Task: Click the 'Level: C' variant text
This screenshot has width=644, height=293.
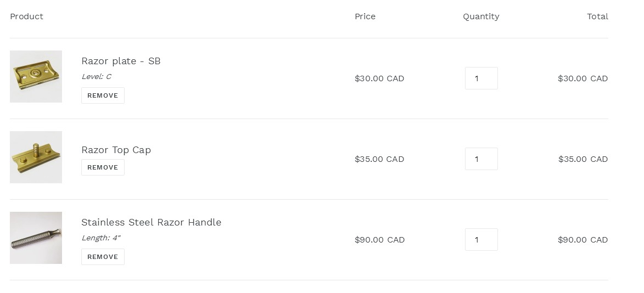Action: click(96, 77)
